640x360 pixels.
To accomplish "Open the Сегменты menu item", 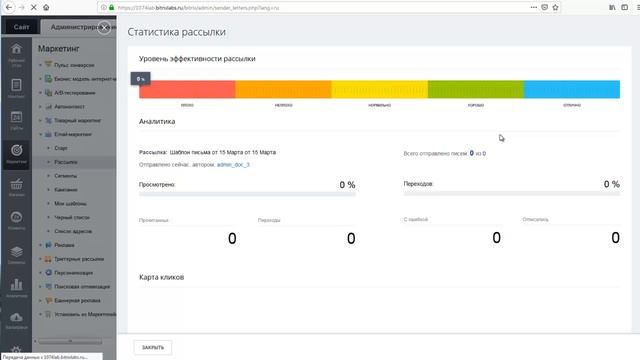I will pyautogui.click(x=65, y=176).
